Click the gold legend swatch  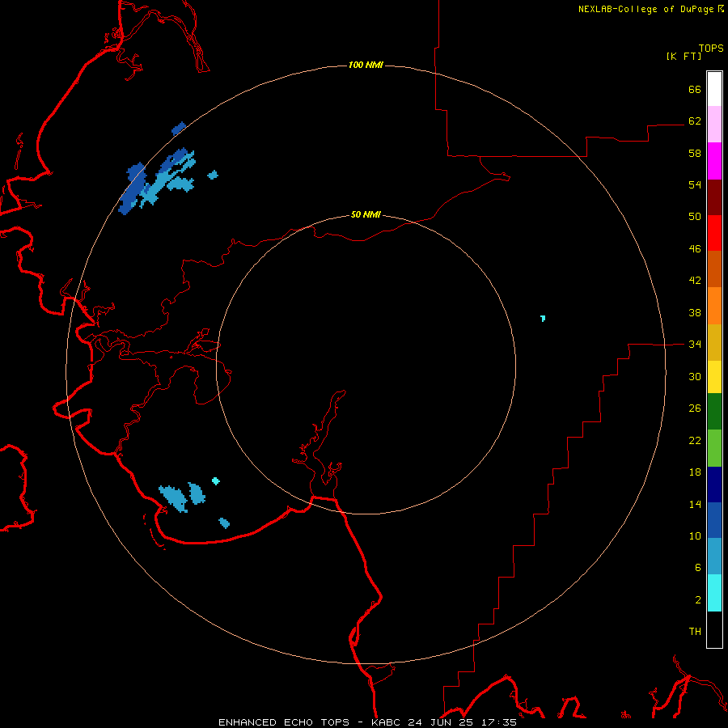[714, 342]
